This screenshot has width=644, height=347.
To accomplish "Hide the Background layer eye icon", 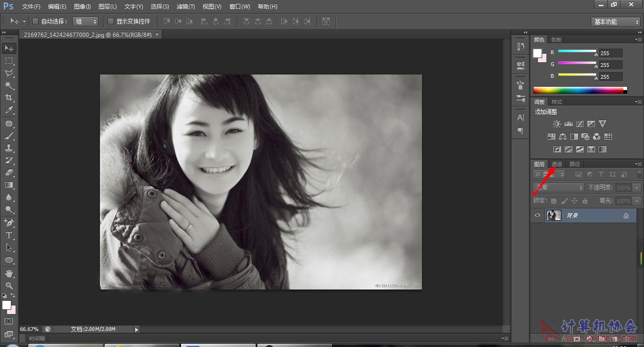I will [x=537, y=215].
